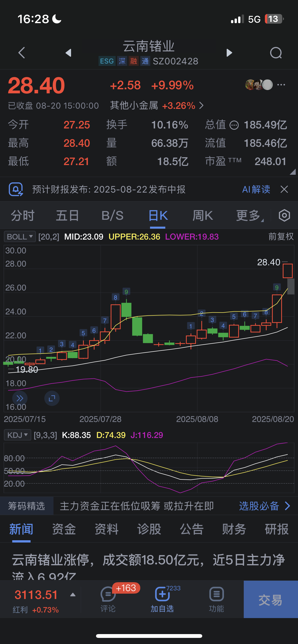Image resolution: width=298 pixels, height=644 pixels.
Task: Open chart settings hexagon icon
Action: (x=284, y=216)
